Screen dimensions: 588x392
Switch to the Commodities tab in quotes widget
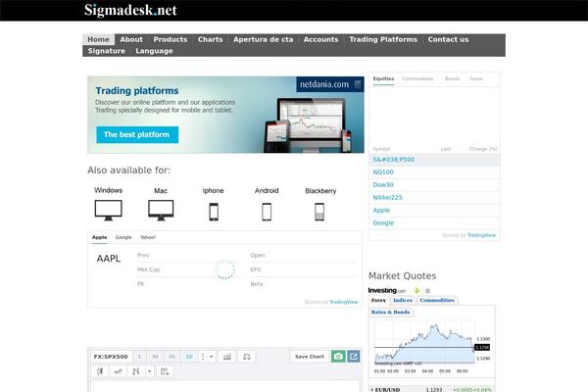pos(417,78)
